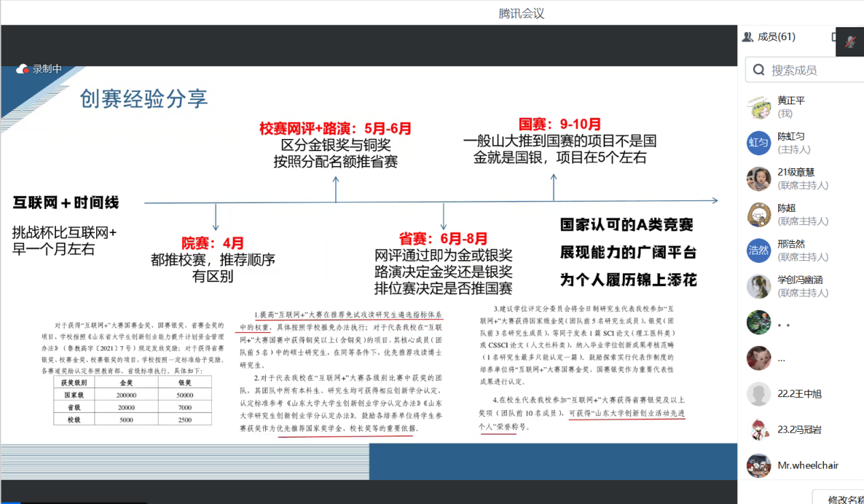
Task: Click the magnifier icon in member search
Action: click(758, 69)
